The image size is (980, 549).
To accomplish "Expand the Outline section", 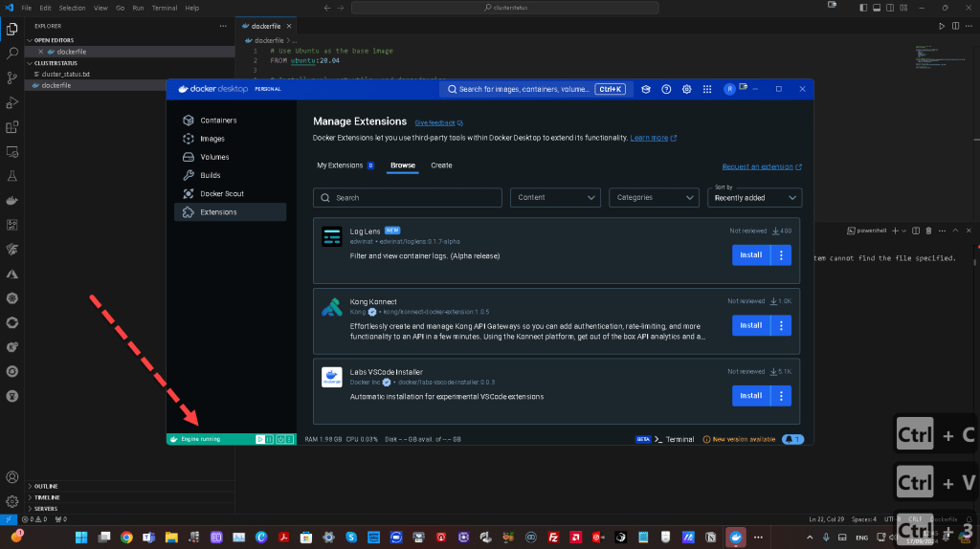I will pyautogui.click(x=46, y=486).
